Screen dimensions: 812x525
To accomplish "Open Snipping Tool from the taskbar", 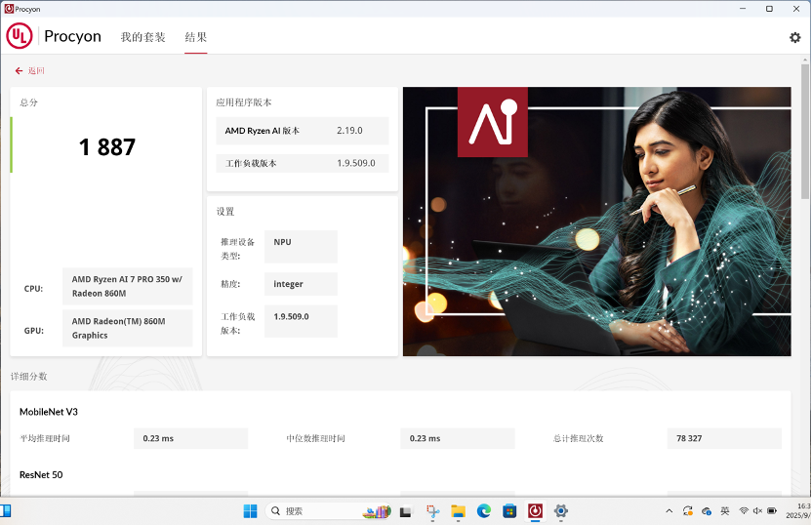I will point(432,510).
